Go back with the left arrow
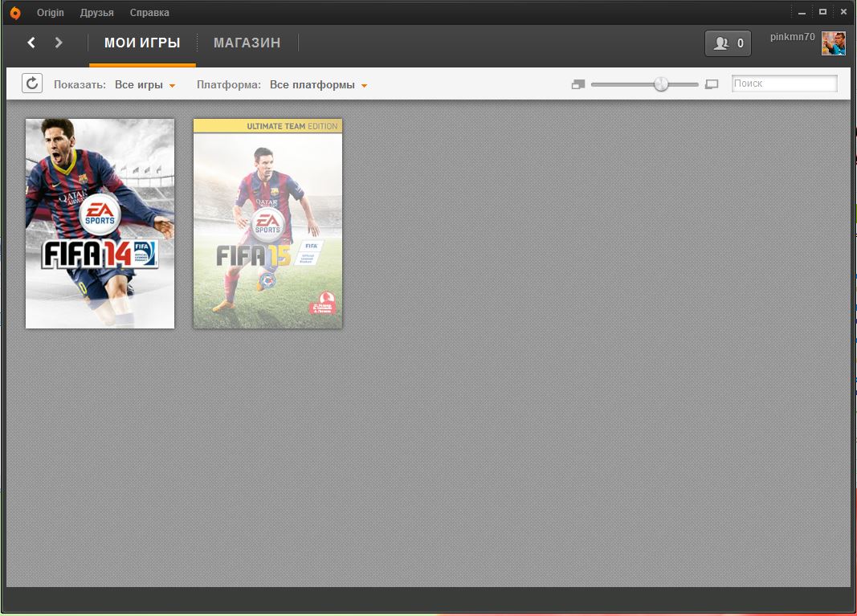This screenshot has width=857, height=616. (x=31, y=43)
